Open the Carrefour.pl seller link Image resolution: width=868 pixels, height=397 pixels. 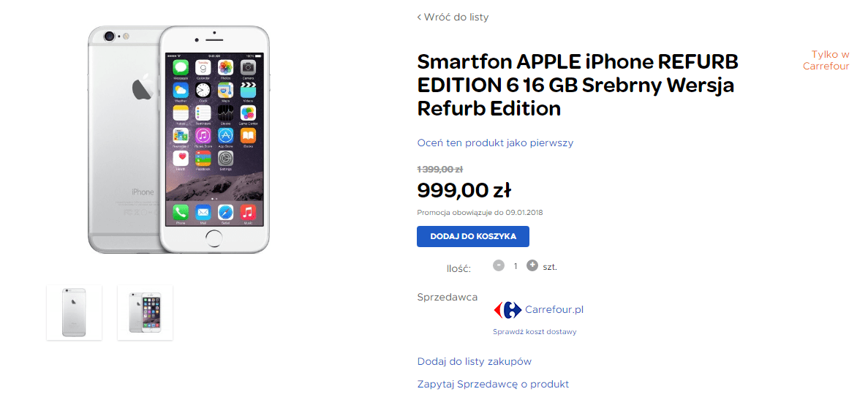(x=554, y=309)
